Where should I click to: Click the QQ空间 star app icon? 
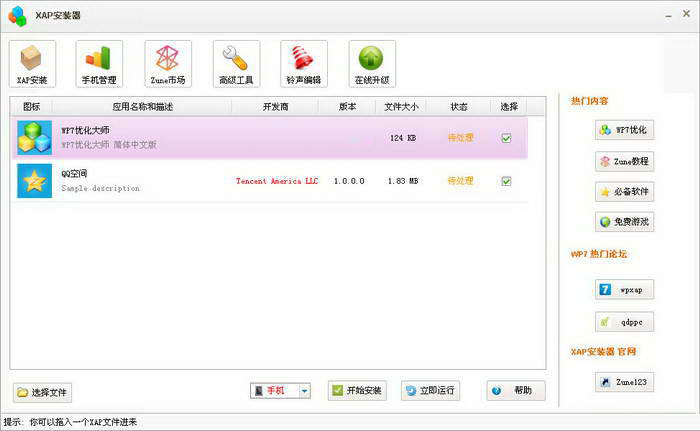[x=34, y=181]
